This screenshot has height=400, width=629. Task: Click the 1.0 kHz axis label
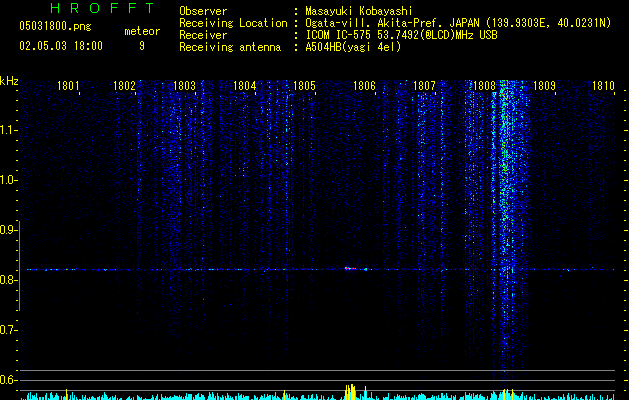(x=8, y=180)
